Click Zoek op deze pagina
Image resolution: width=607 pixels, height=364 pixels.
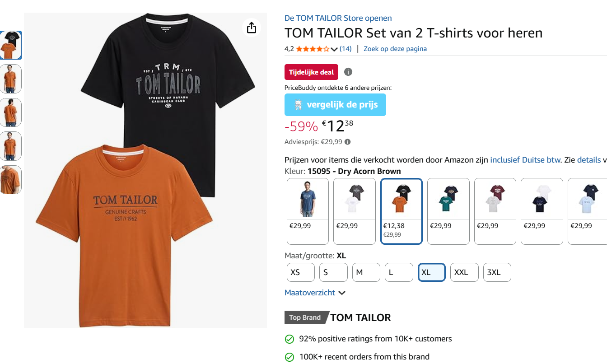[395, 48]
